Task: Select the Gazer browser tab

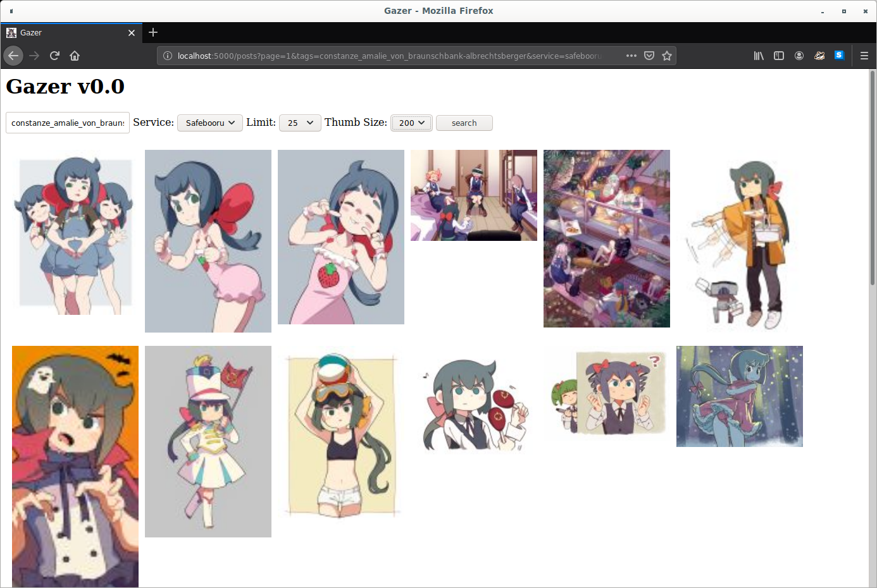Action: click(x=71, y=33)
